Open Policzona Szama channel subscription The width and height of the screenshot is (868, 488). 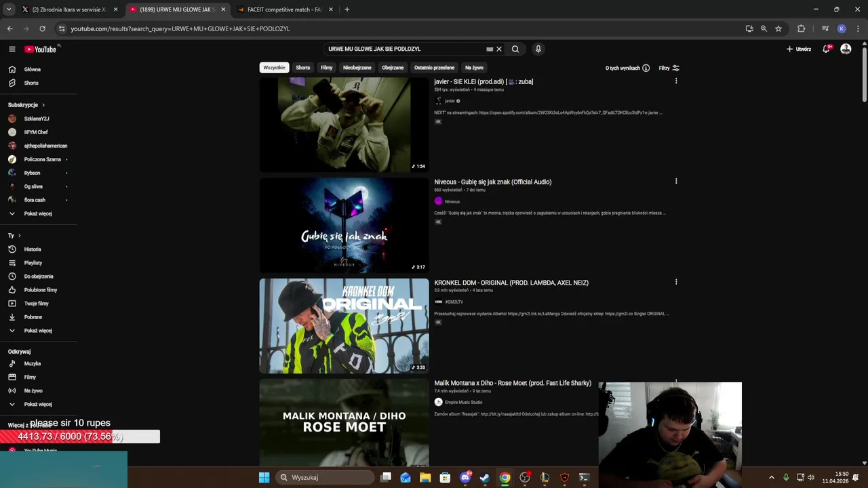42,159
